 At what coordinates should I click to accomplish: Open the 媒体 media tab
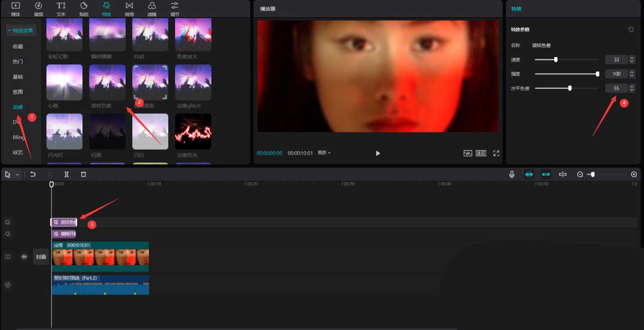tap(15, 9)
